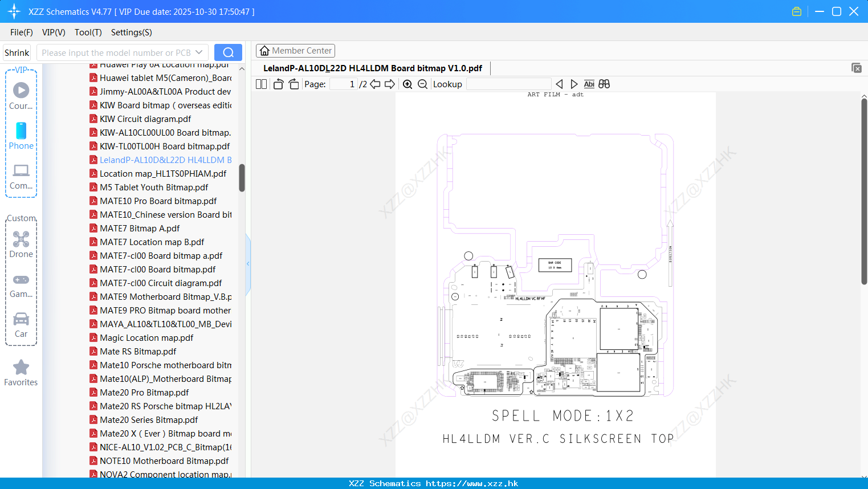Open Huawei tablet M5(Cameron) file
The height and width of the screenshot is (489, 868).
click(161, 78)
